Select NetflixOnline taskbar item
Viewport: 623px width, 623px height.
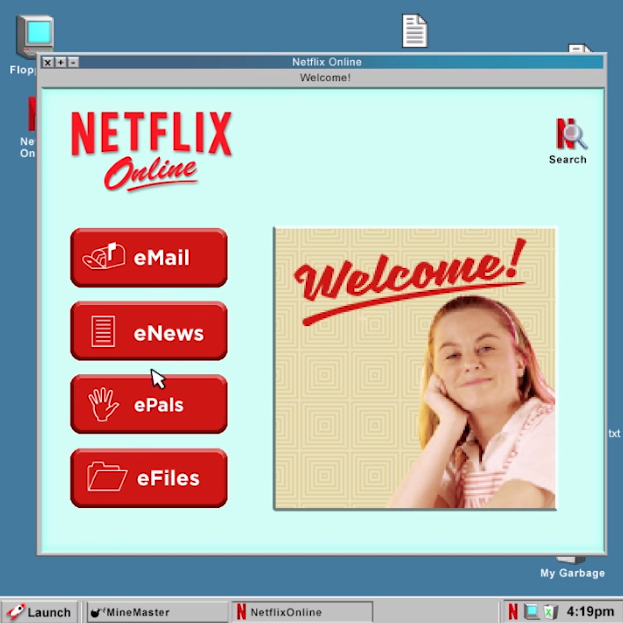click(x=302, y=612)
